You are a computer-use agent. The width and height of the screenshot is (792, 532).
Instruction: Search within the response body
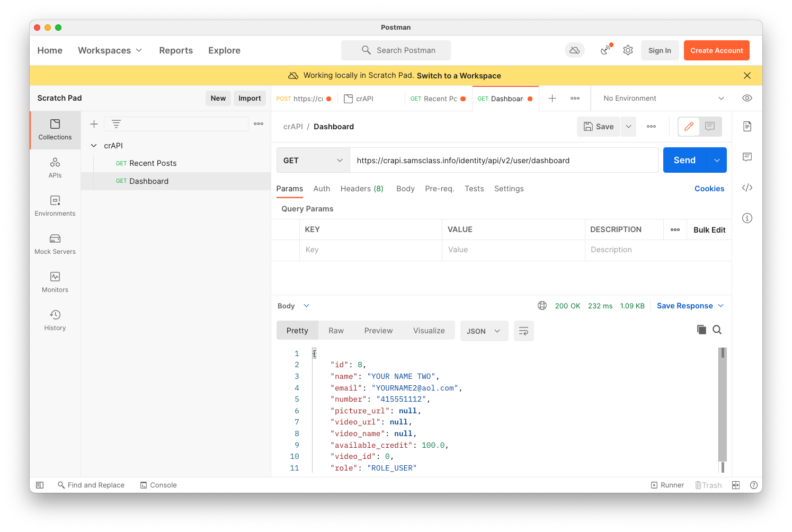tap(717, 330)
